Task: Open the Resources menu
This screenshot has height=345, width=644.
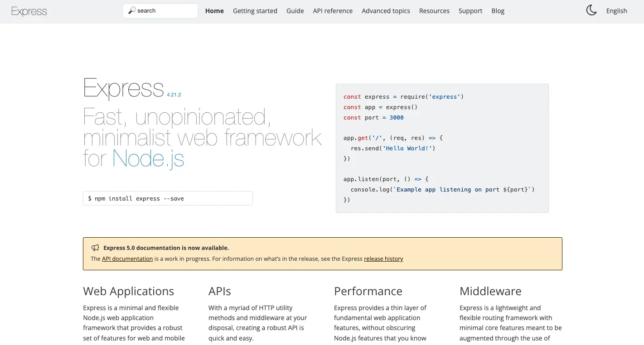Action: pos(434,11)
